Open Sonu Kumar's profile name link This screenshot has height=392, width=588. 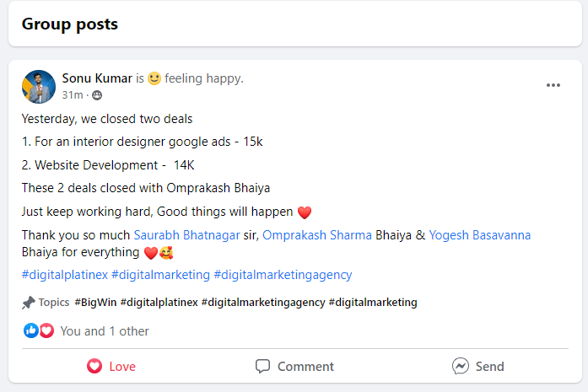click(97, 78)
